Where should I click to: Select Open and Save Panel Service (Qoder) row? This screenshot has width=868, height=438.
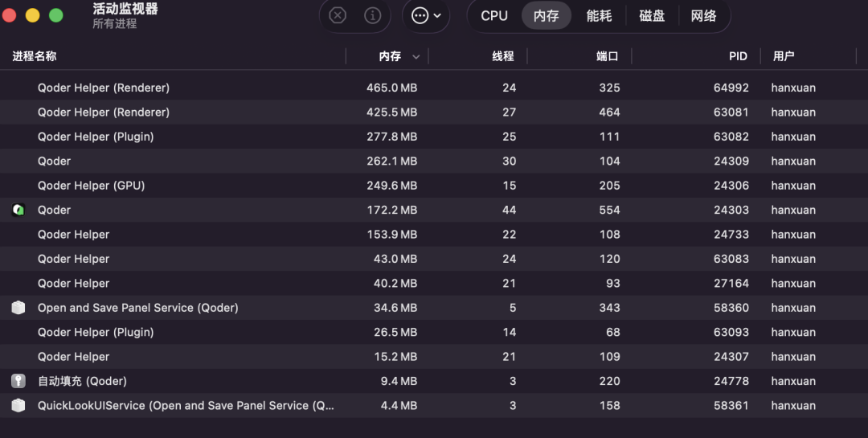(x=434, y=307)
